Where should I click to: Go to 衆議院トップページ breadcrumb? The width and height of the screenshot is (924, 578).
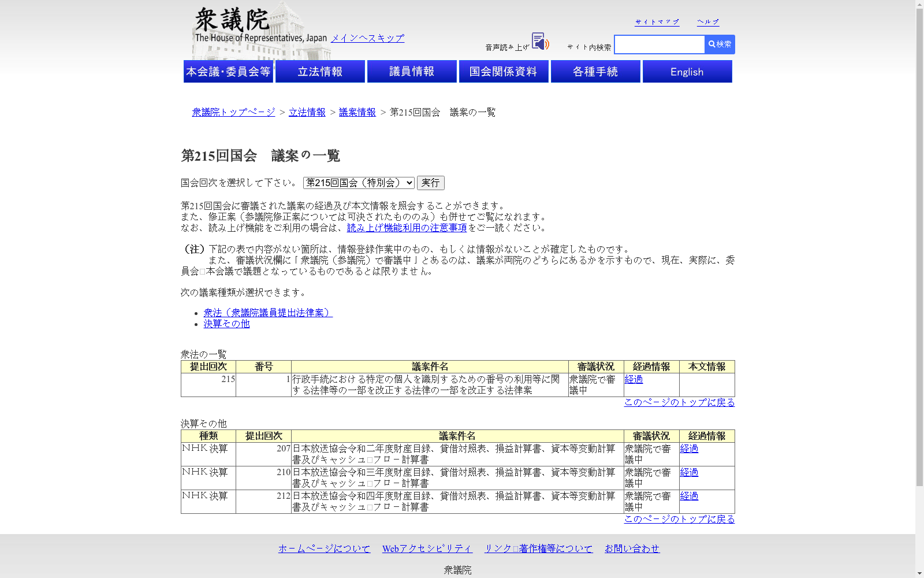233,112
